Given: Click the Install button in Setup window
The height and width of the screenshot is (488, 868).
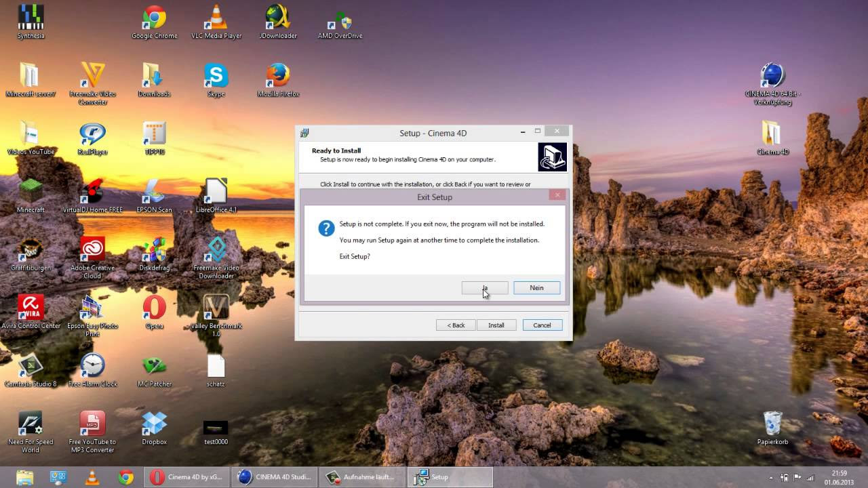Looking at the screenshot, I should [496, 325].
